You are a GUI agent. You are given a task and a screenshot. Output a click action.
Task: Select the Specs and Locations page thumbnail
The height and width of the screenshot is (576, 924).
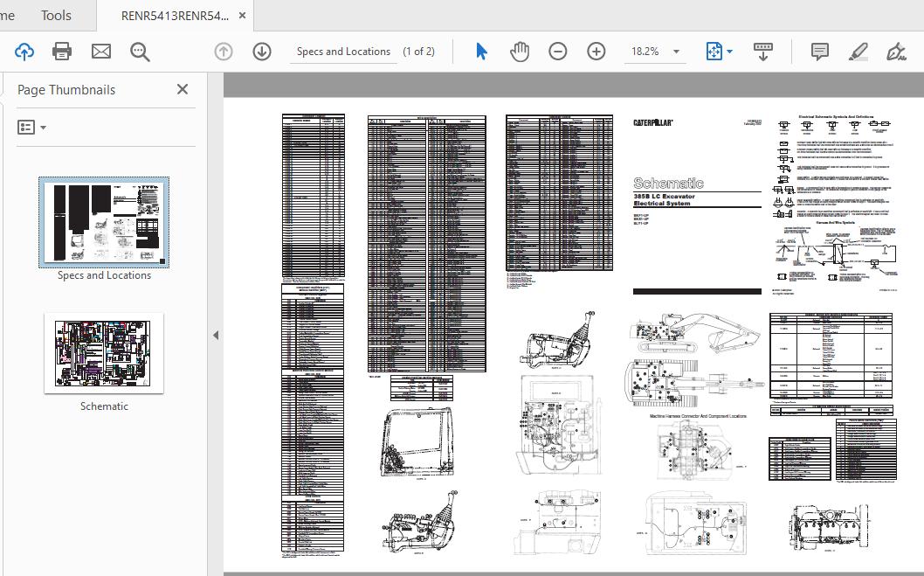[x=104, y=222]
